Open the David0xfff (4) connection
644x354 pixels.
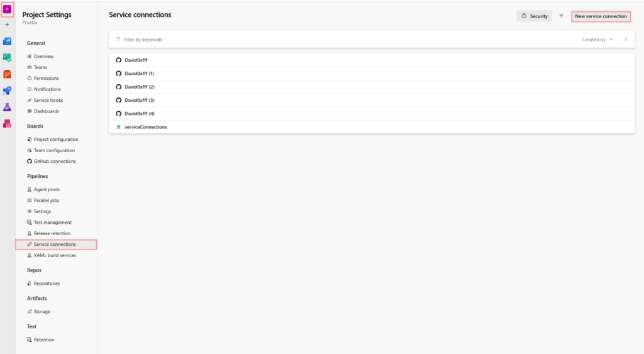(372, 113)
